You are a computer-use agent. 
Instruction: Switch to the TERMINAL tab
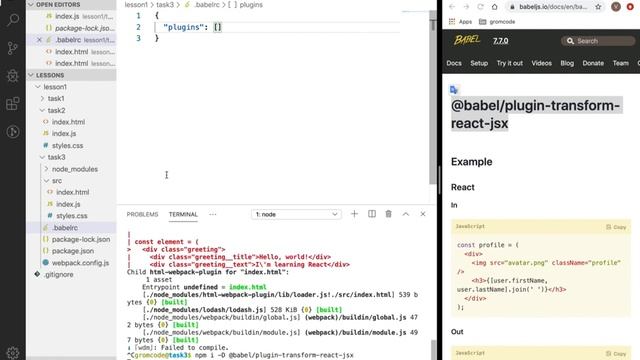click(x=183, y=214)
